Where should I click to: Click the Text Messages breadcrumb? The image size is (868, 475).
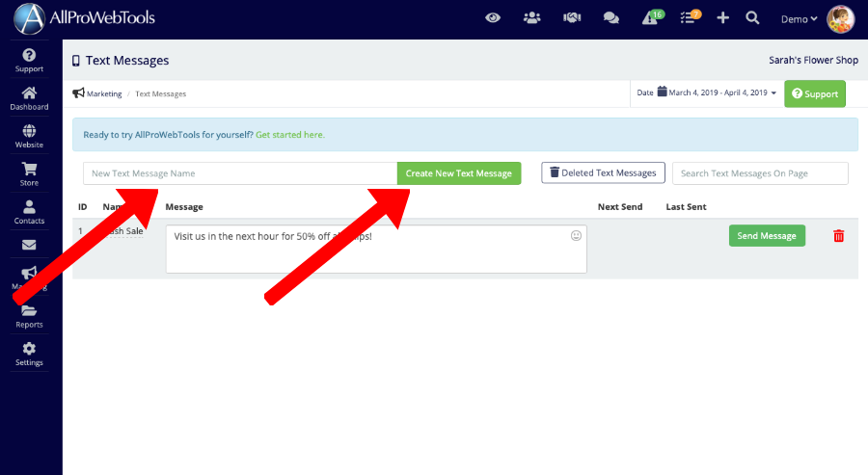pos(160,94)
